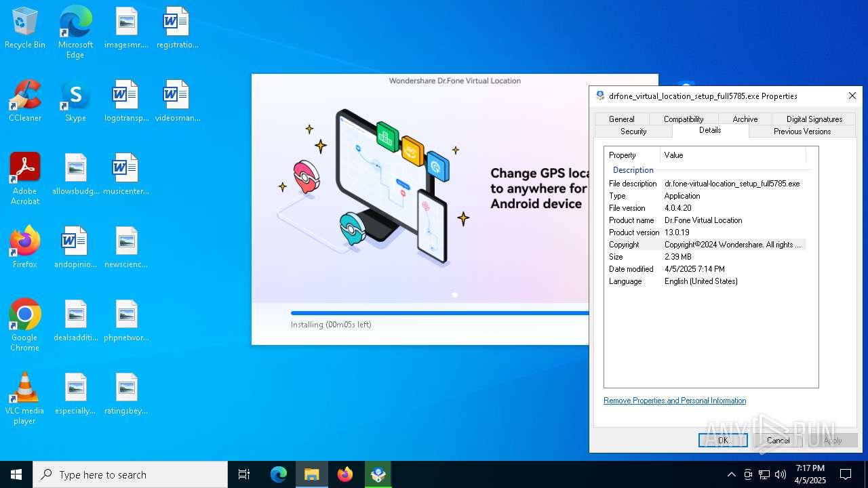This screenshot has width=868, height=488.
Task: Open the Recycle Bin desktop icon
Action: (25, 28)
